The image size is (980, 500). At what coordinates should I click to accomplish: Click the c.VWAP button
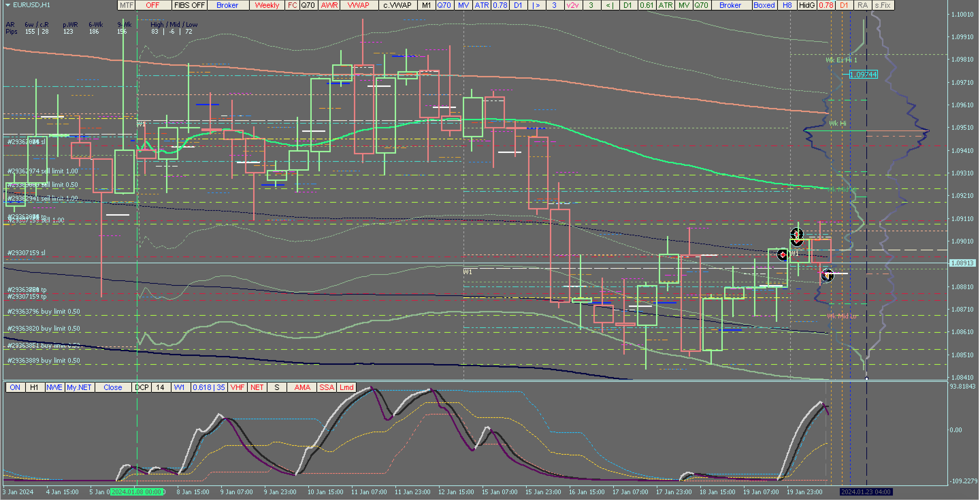397,5
